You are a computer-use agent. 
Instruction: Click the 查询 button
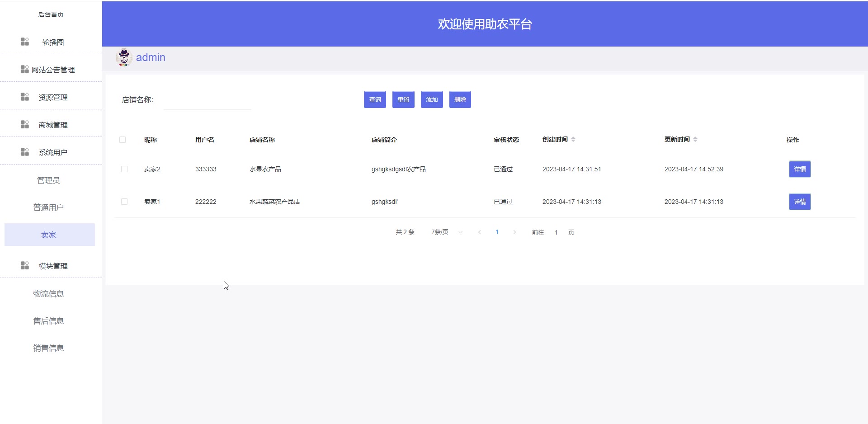point(375,99)
